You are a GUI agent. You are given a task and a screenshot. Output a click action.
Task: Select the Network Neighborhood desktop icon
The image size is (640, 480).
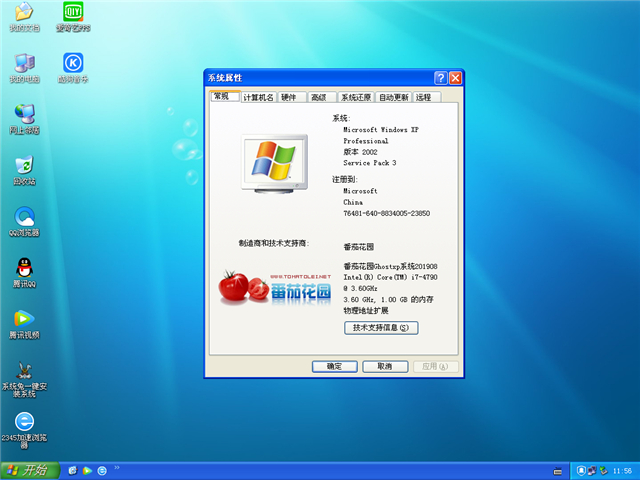[24, 119]
